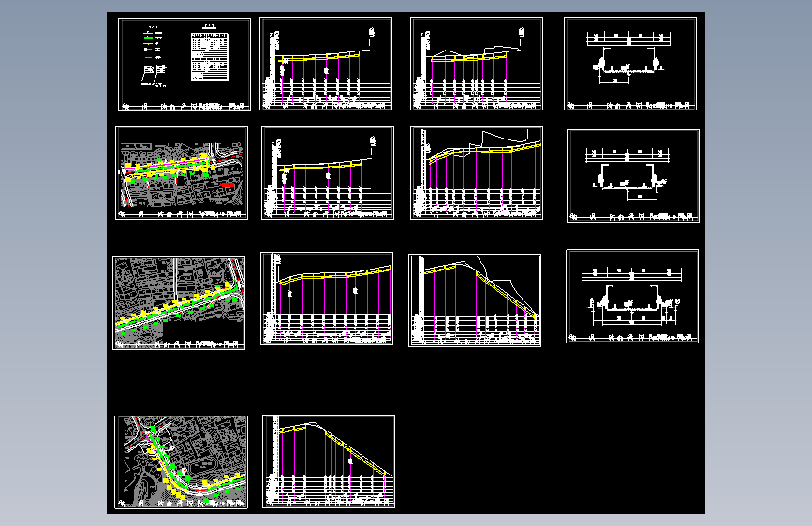Click the red marker on the second-row plan map
Image resolution: width=812 pixels, height=526 pixels.
coord(227,184)
